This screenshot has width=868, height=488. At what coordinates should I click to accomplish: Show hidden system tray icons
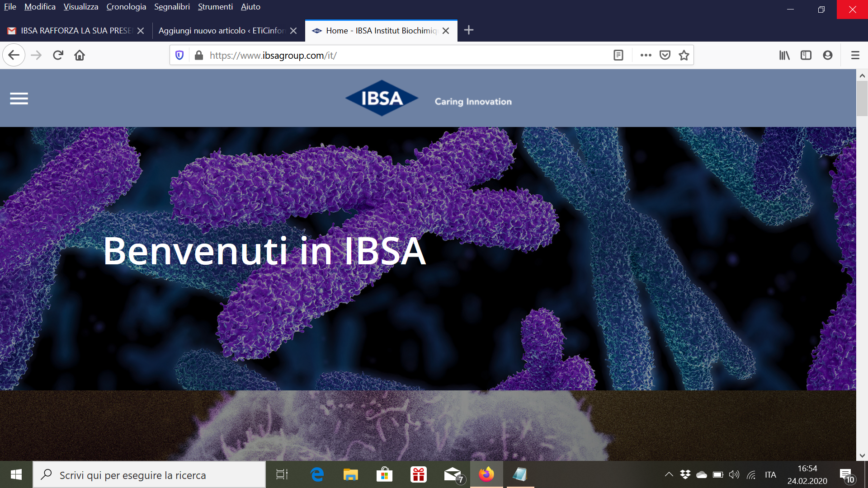(669, 474)
